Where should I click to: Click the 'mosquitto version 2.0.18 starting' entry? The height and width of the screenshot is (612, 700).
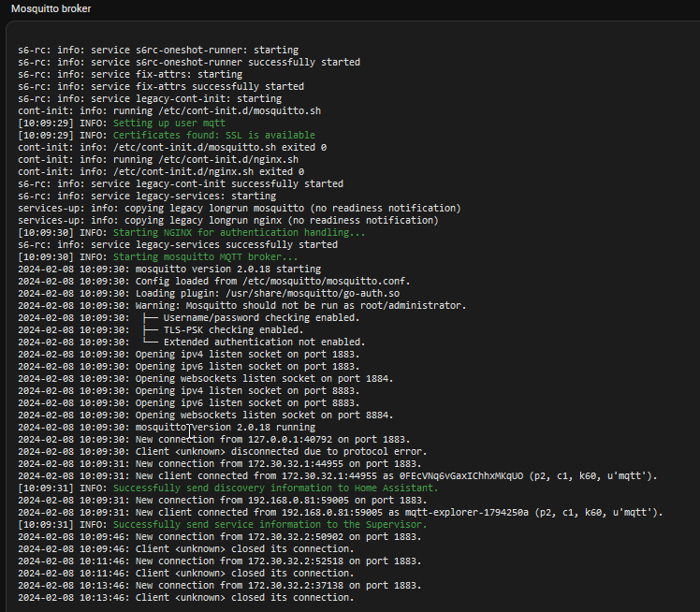click(x=169, y=270)
